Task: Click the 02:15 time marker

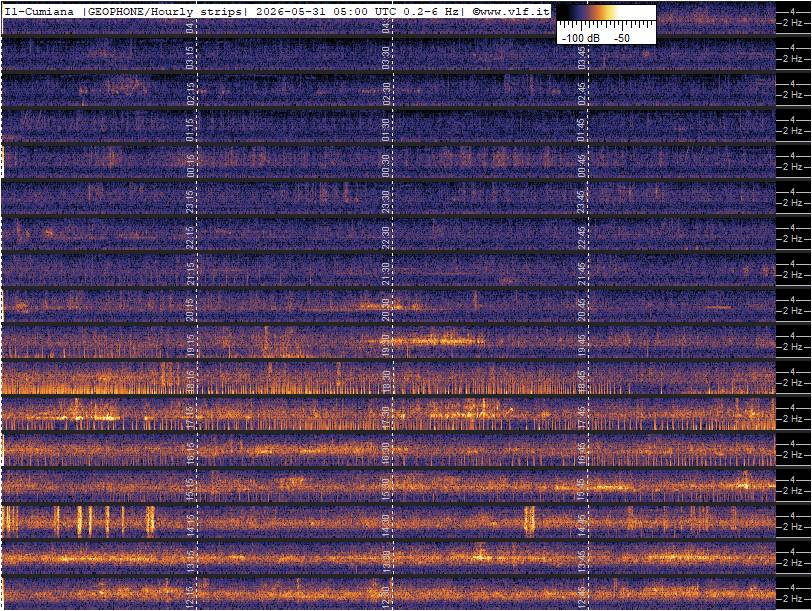Action: 190,94
